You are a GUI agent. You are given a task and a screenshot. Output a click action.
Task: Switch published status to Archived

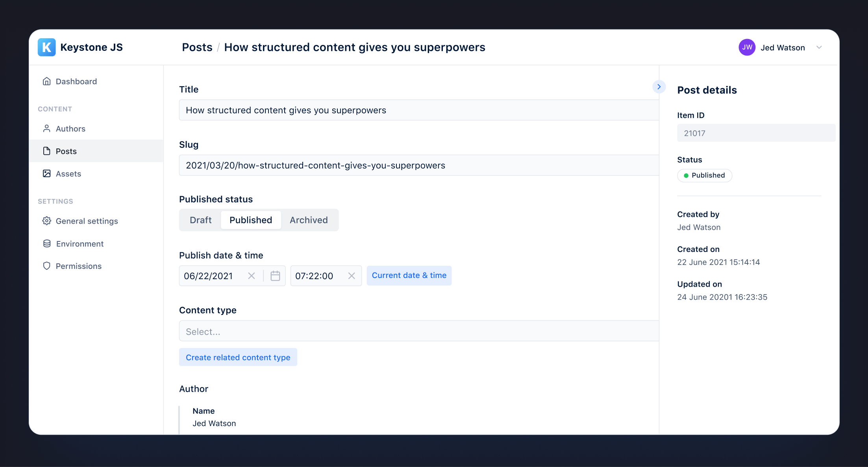309,220
